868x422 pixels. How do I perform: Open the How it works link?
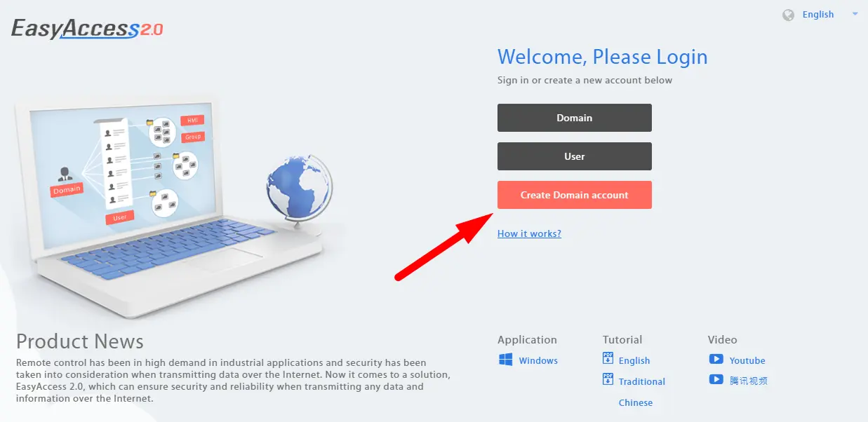pos(529,233)
